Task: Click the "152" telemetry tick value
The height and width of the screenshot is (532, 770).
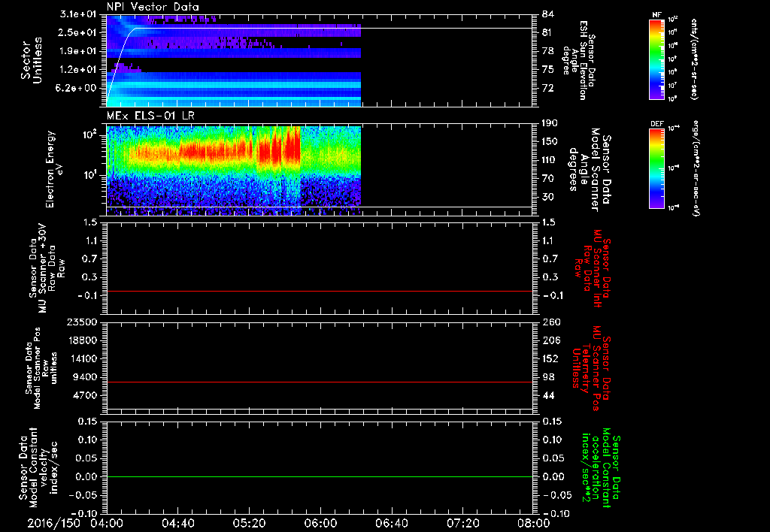Action: (550, 358)
